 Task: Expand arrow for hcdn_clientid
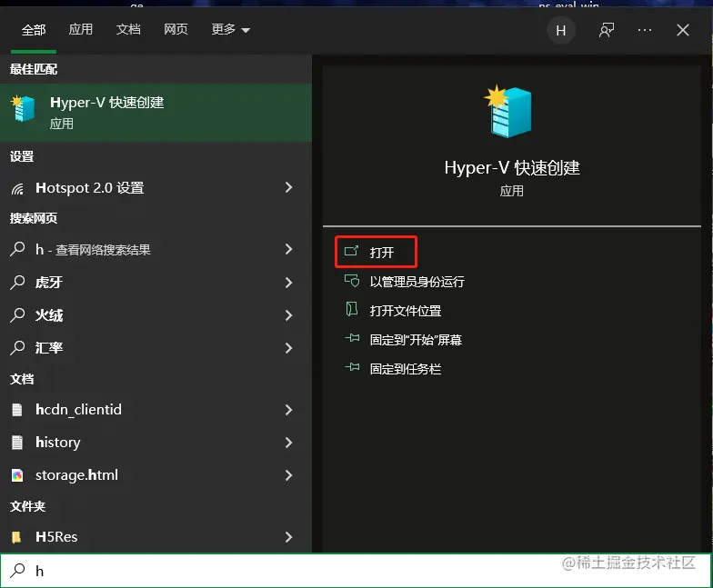289,410
